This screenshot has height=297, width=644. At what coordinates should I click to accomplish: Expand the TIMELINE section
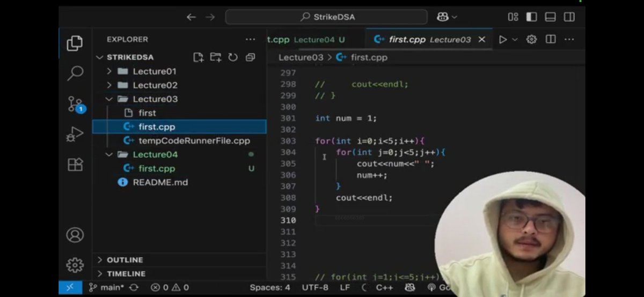[x=179, y=274]
